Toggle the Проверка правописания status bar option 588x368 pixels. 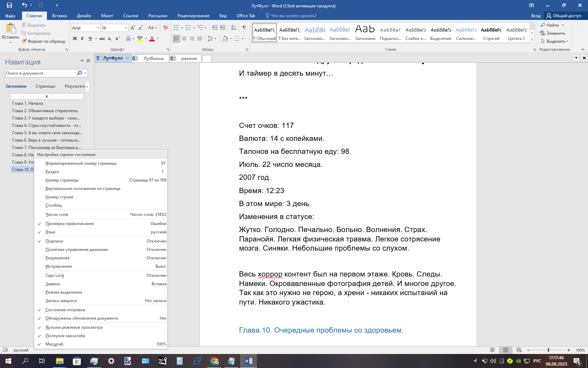pos(70,224)
